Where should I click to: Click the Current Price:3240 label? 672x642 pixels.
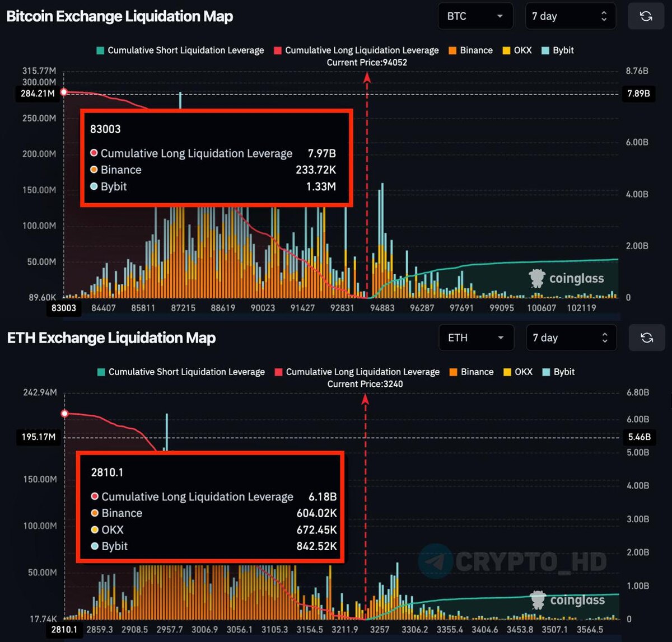365,384
